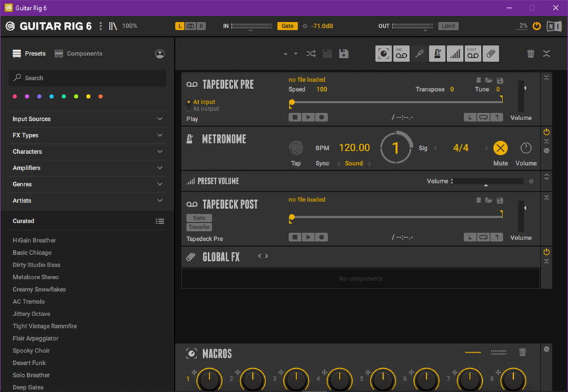The width and height of the screenshot is (568, 392).
Task: Click the shuffle preset icon
Action: pos(311,54)
